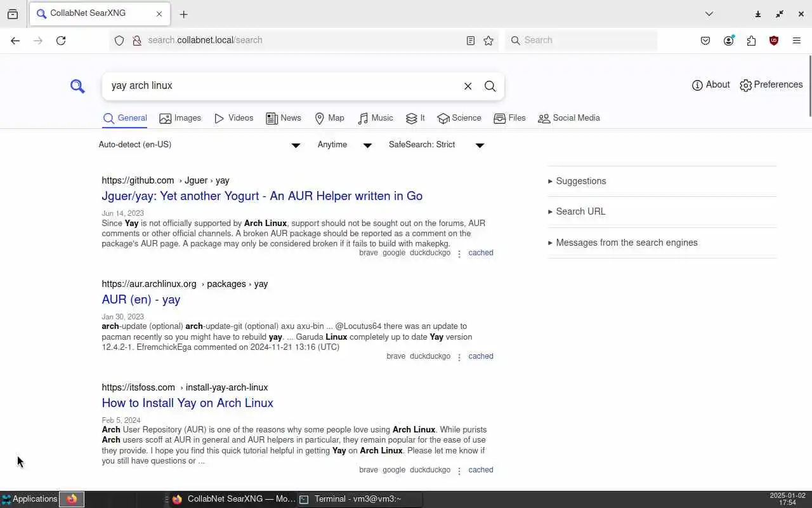Bookmark this page with the star icon
Screen dimensions: 812x508
[488, 41]
